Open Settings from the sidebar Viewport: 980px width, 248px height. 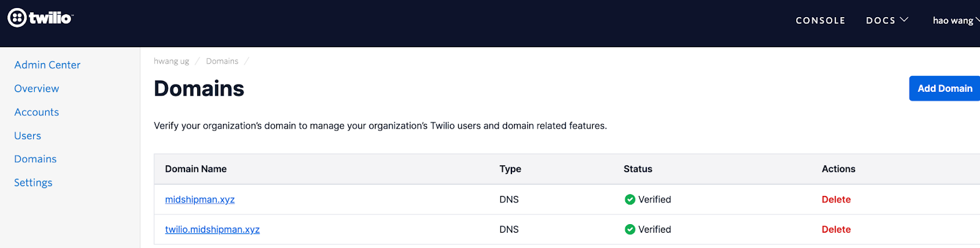[x=33, y=182]
